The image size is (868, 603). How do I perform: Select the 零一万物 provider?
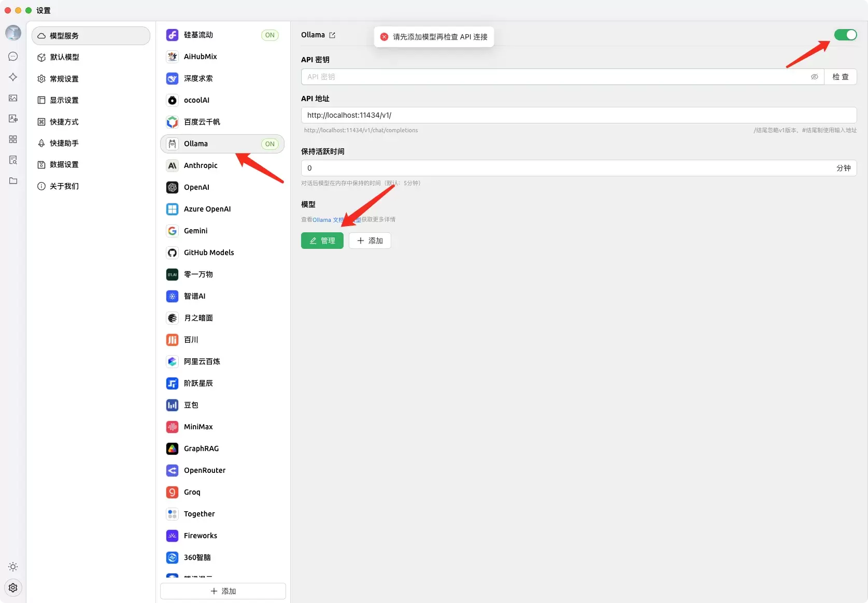point(222,274)
